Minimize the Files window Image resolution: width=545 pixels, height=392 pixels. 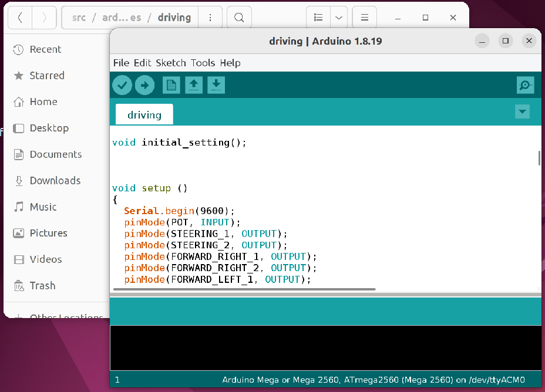pos(398,18)
